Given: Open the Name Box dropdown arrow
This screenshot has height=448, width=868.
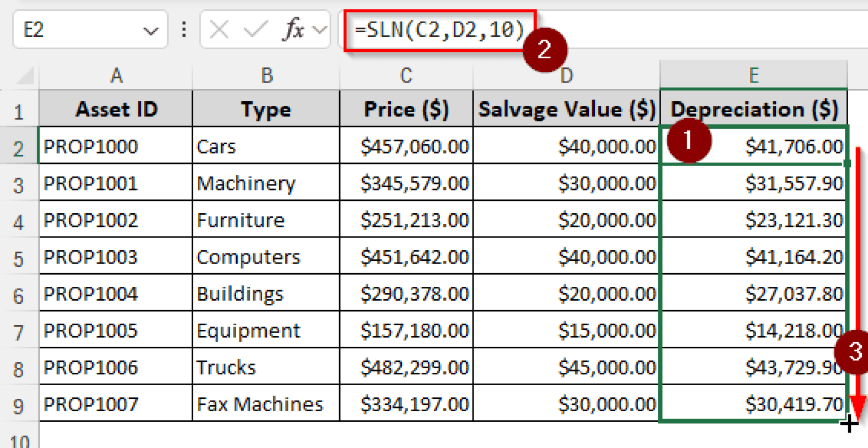Looking at the screenshot, I should [x=151, y=29].
